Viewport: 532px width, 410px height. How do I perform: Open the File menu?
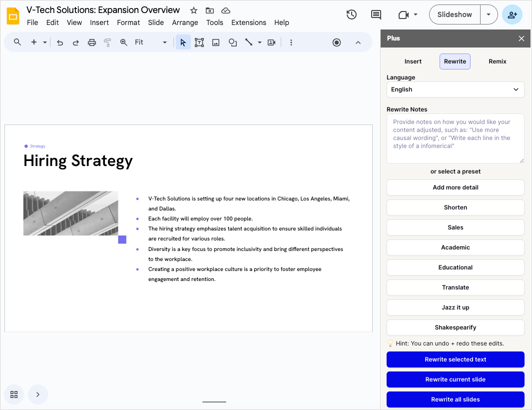(x=32, y=22)
